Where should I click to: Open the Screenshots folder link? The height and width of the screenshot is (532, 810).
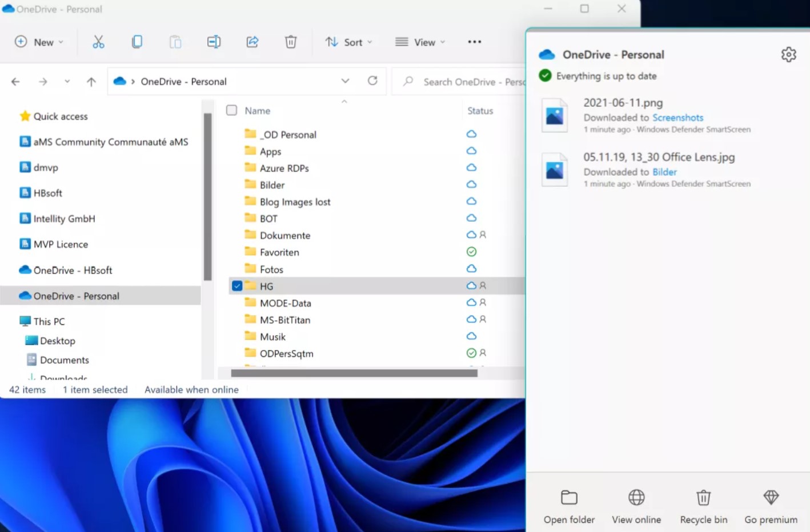click(677, 118)
